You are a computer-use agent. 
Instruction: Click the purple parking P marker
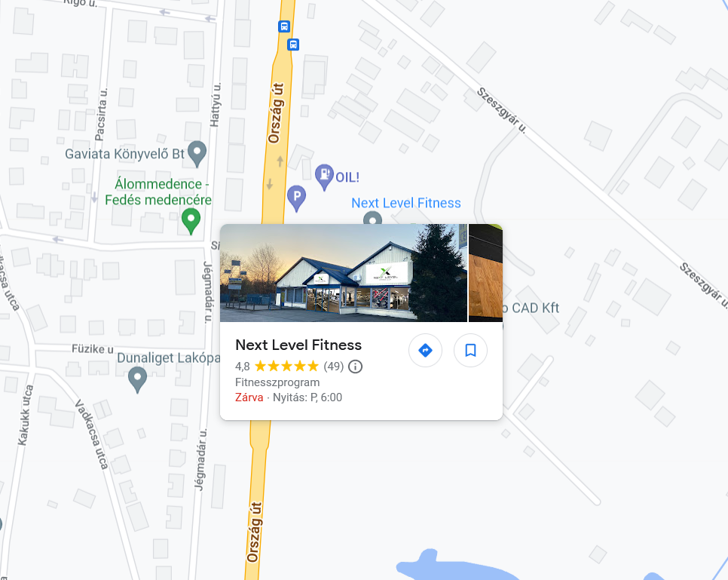[296, 198]
